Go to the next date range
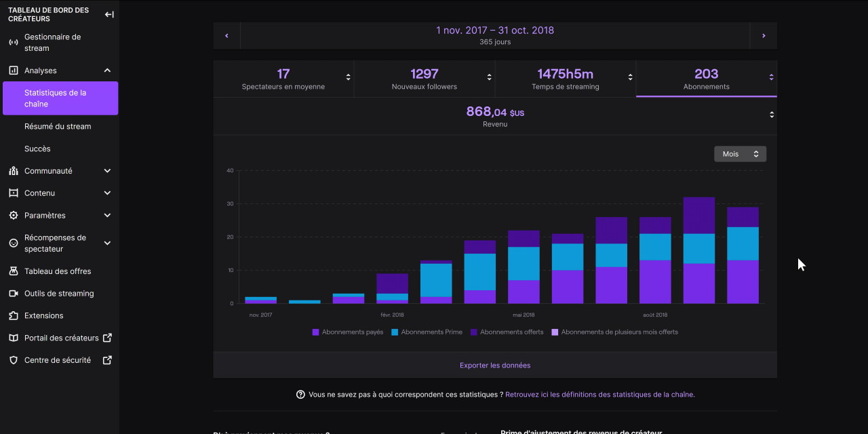 (x=764, y=36)
